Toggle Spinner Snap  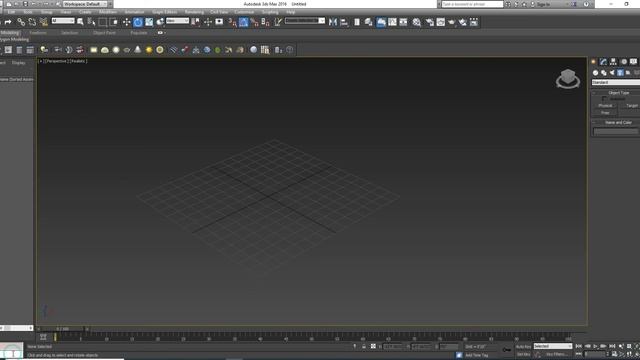265,22
